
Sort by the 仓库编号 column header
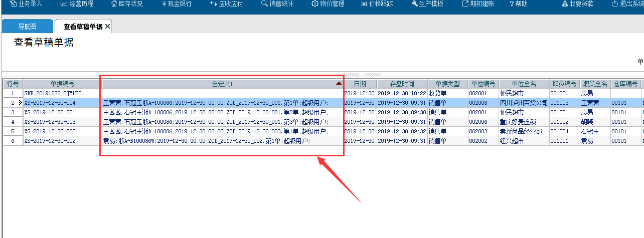tap(626, 84)
